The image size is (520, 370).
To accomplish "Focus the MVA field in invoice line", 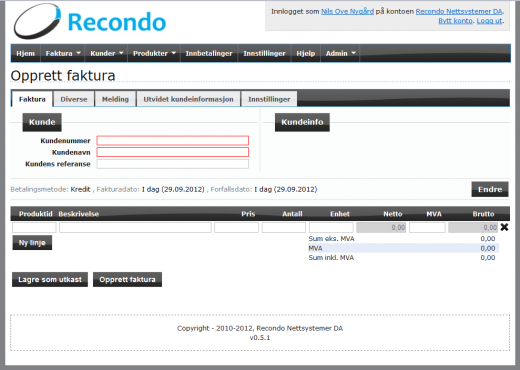I will (x=427, y=228).
